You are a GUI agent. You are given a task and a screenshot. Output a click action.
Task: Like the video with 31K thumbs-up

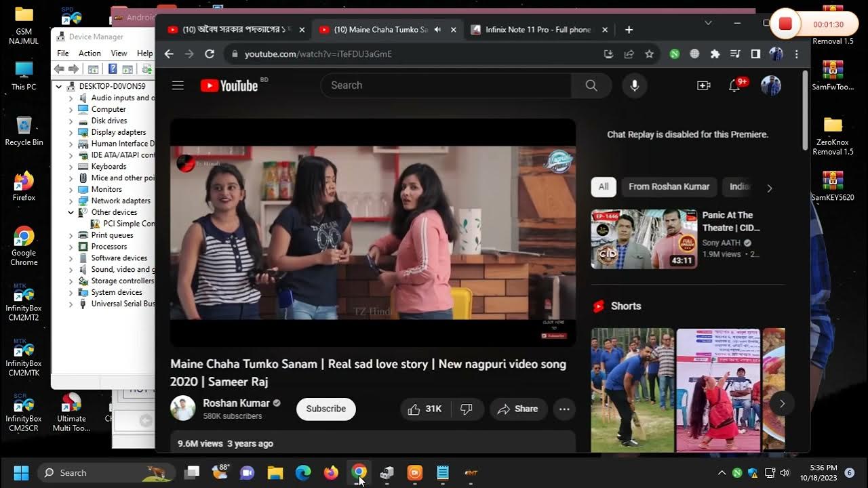pos(425,409)
